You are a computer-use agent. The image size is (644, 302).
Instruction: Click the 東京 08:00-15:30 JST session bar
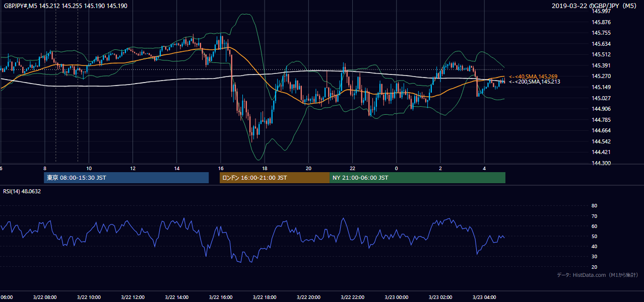[x=126, y=178]
